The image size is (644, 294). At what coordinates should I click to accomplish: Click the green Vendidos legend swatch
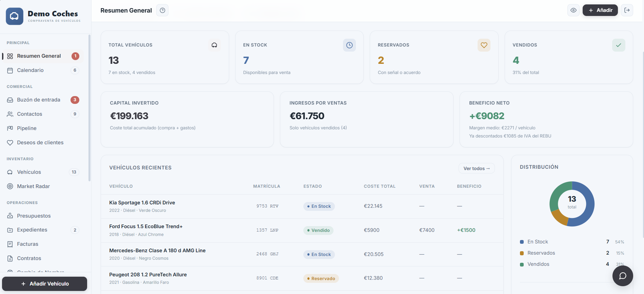[522, 264]
